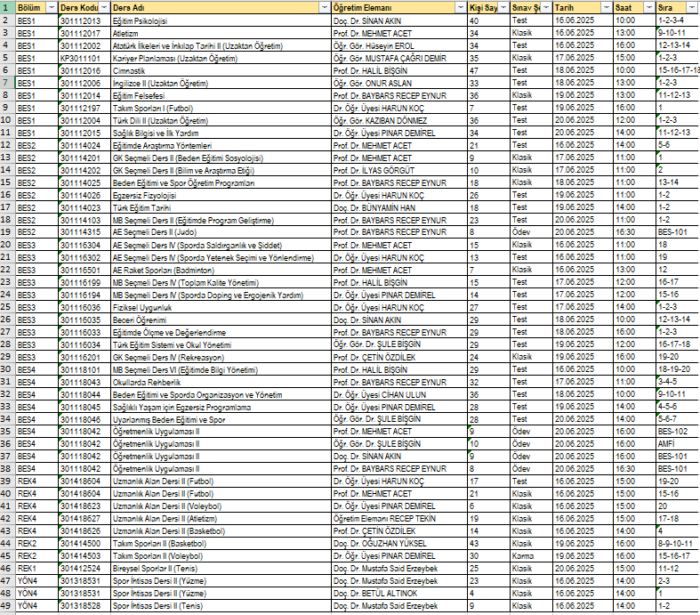700x615 pixels.
Task: Select cell "Uzmanlık Alan Dersi II (Atletizm)"
Action: (221, 519)
